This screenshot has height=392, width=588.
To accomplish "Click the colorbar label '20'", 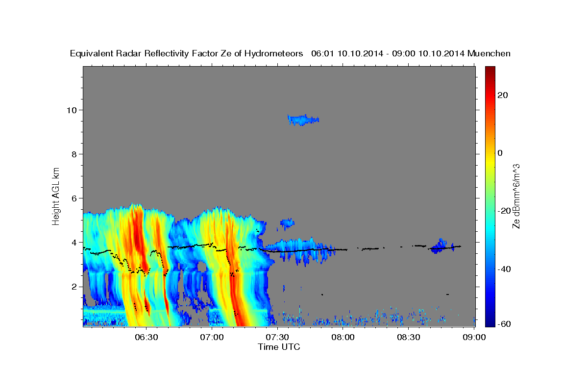I will [x=503, y=95].
